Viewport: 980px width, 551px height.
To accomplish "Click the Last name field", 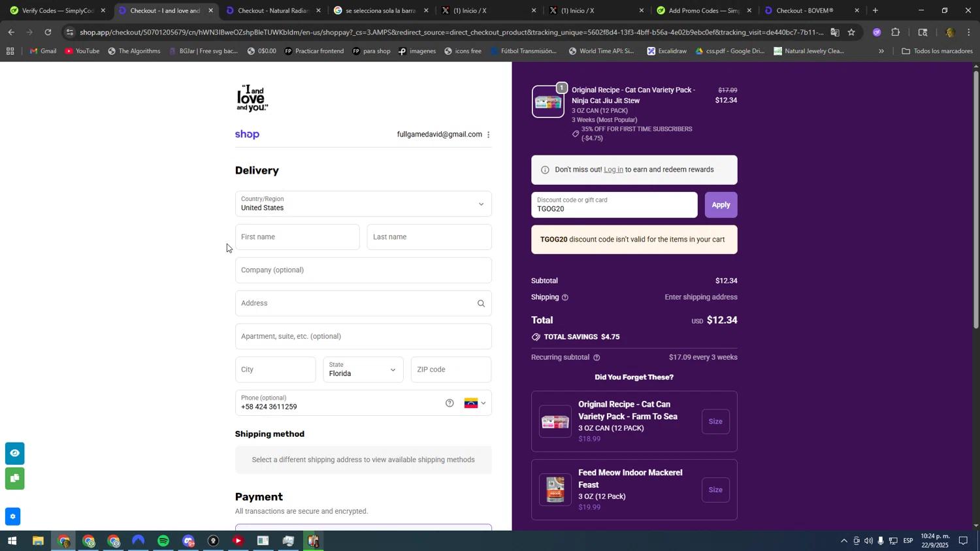I will (429, 237).
